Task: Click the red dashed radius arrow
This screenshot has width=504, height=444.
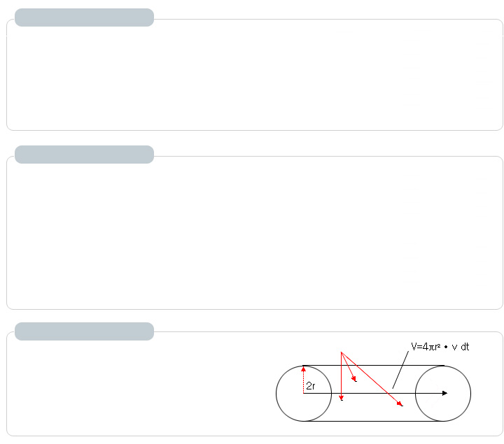Action: click(x=304, y=379)
